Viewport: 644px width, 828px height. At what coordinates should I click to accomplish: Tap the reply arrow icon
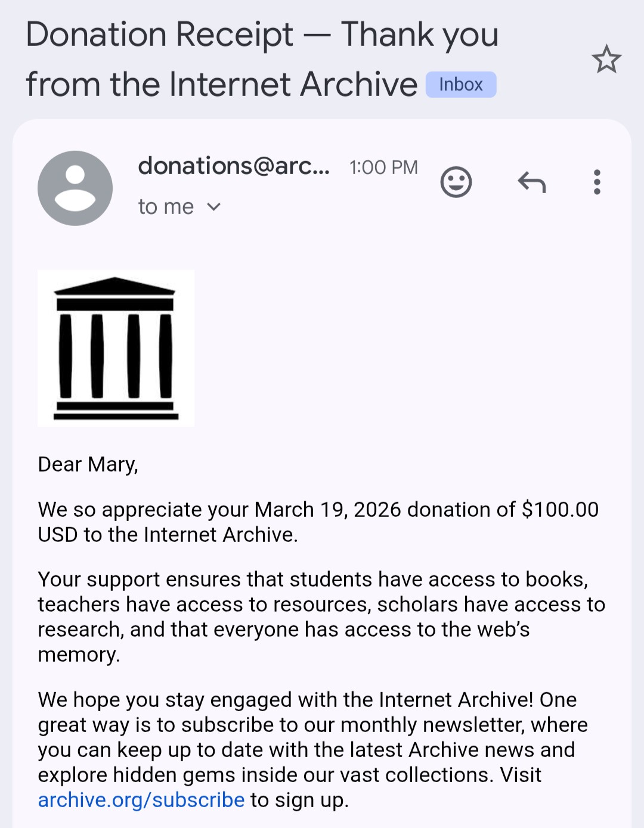coord(532,182)
